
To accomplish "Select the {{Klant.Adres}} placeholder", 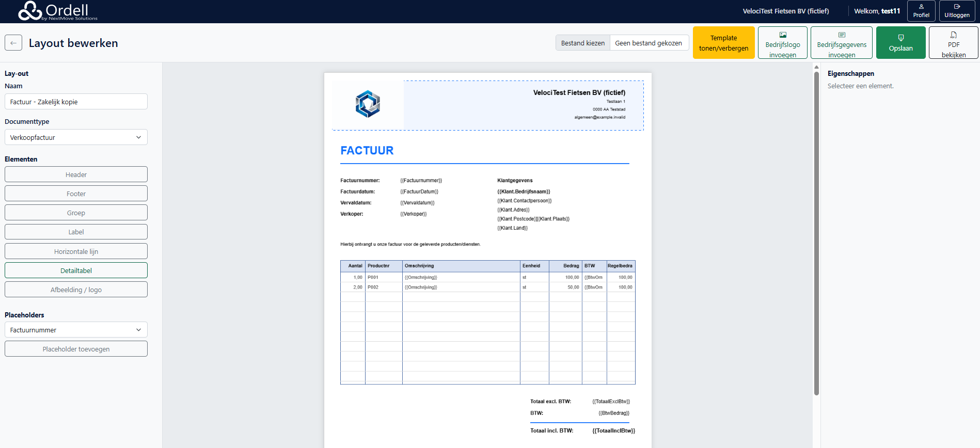I will (x=513, y=210).
